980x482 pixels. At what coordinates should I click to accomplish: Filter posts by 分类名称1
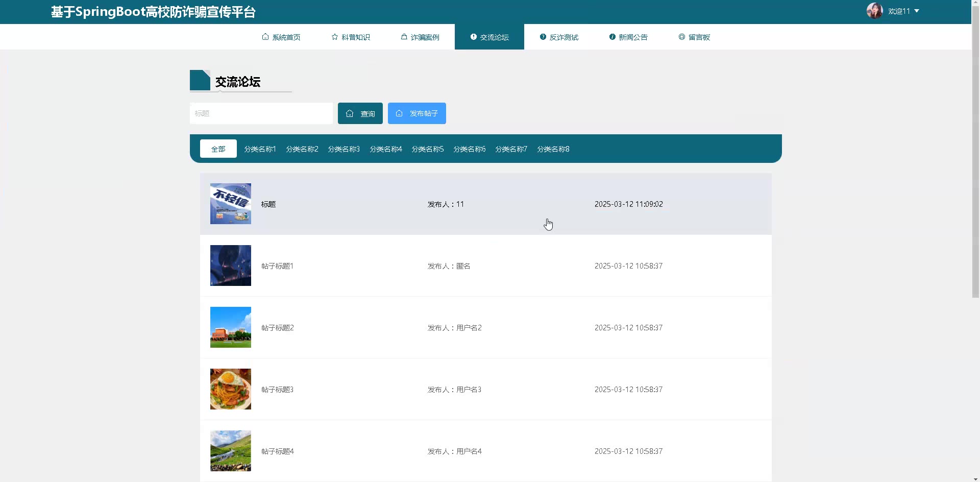(260, 149)
